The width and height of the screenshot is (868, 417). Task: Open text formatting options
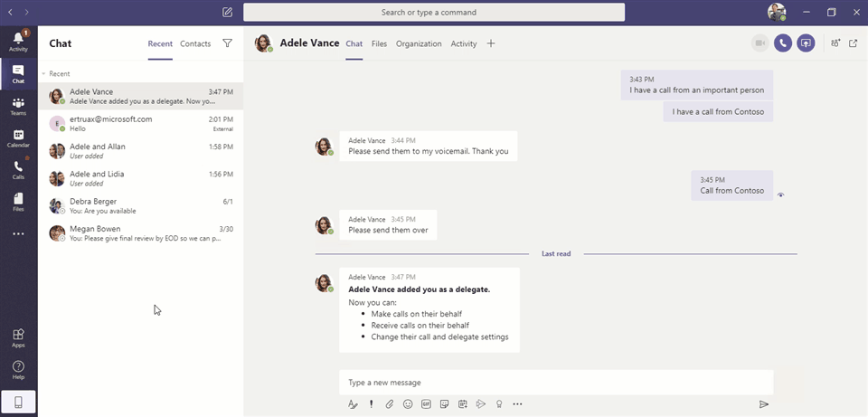[x=353, y=404]
